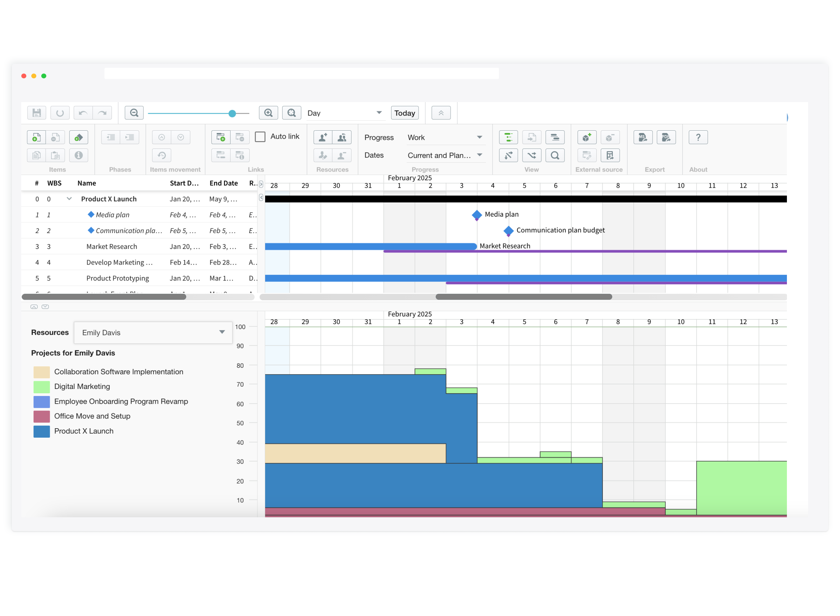Click the add link icon
Image resolution: width=840 pixels, height=616 pixels.
(220, 138)
